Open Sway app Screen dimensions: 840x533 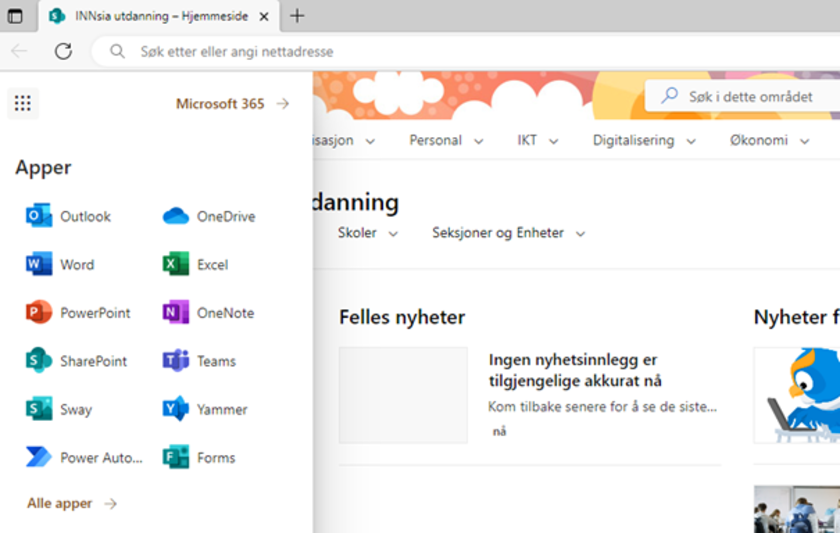coord(59,409)
